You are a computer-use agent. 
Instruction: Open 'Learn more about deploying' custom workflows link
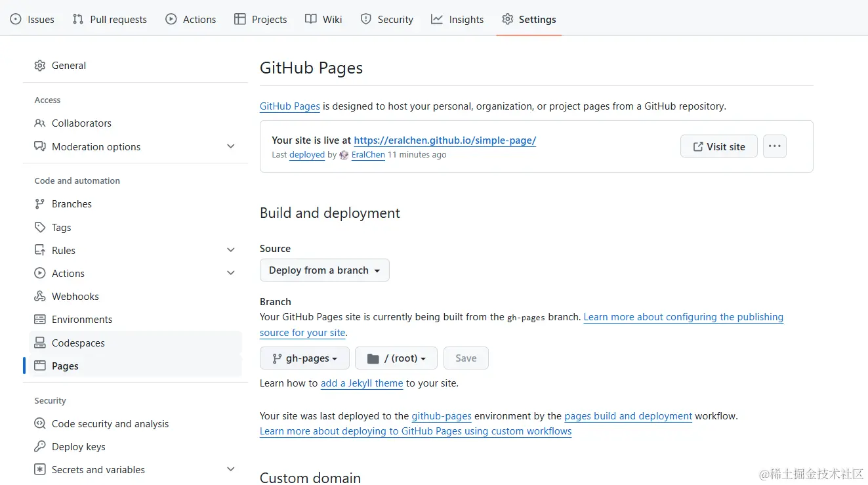coord(415,431)
